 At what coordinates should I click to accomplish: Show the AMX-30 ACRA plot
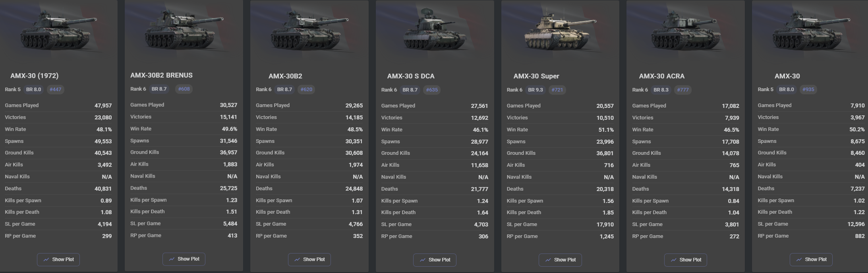(686, 260)
